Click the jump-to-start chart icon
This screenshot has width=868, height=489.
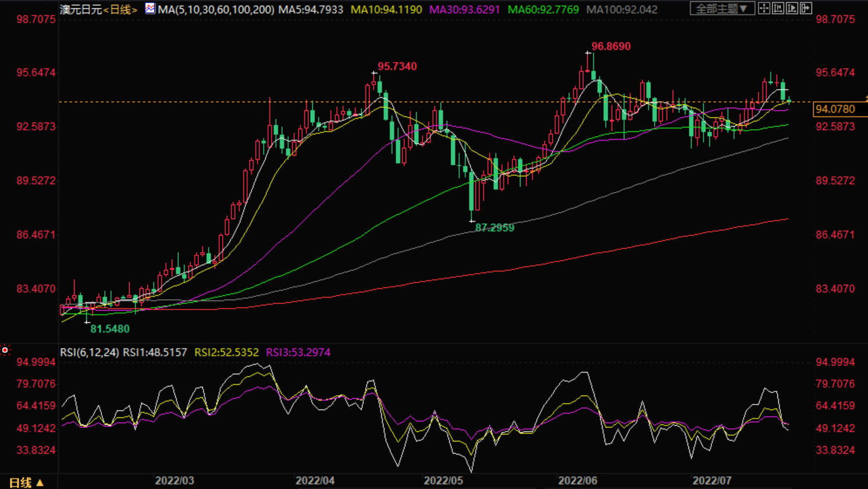pyautogui.click(x=778, y=8)
